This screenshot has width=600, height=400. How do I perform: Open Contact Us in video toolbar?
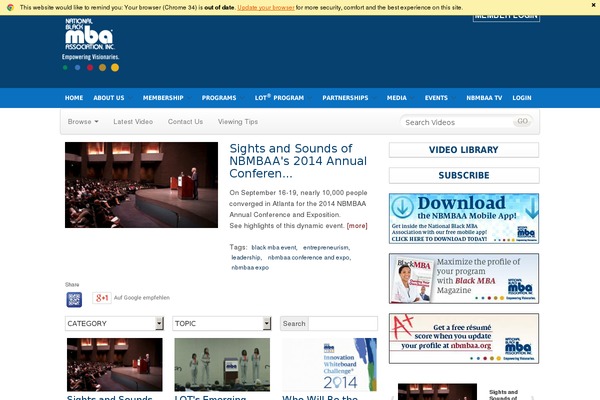coord(185,122)
